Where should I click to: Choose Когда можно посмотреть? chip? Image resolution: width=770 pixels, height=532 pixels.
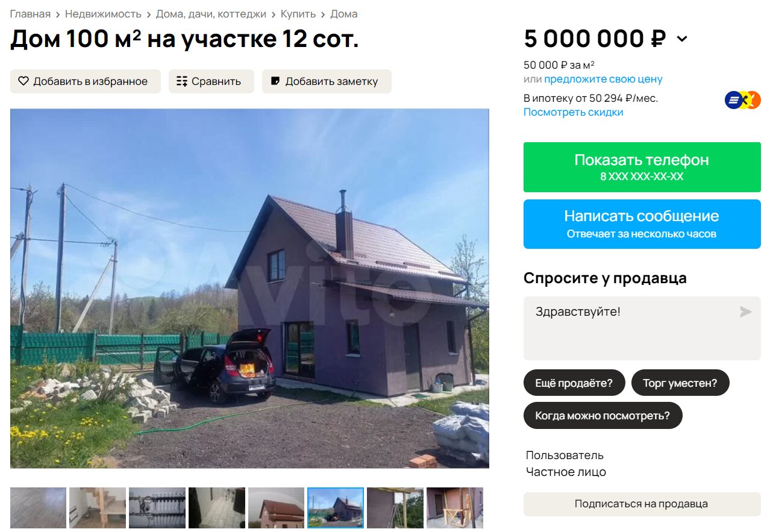click(x=603, y=416)
